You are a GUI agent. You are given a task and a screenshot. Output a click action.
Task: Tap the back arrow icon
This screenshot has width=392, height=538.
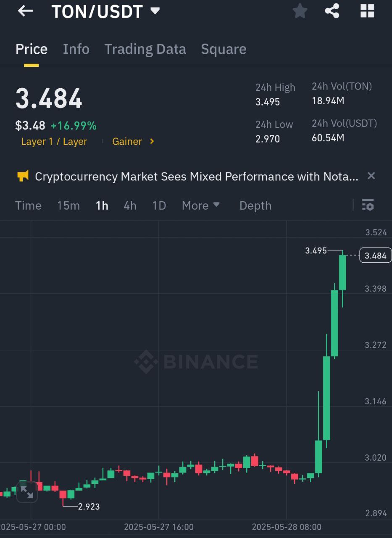click(25, 11)
